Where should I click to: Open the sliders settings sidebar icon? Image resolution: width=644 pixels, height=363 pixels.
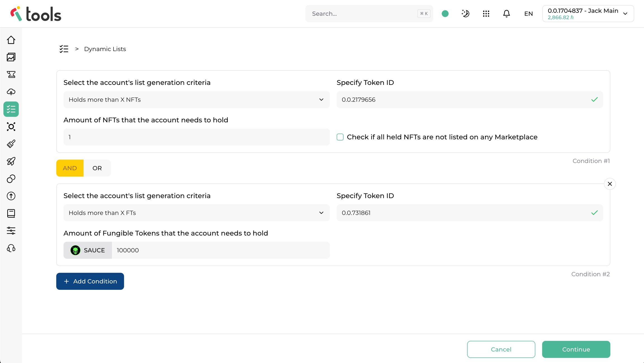(11, 231)
